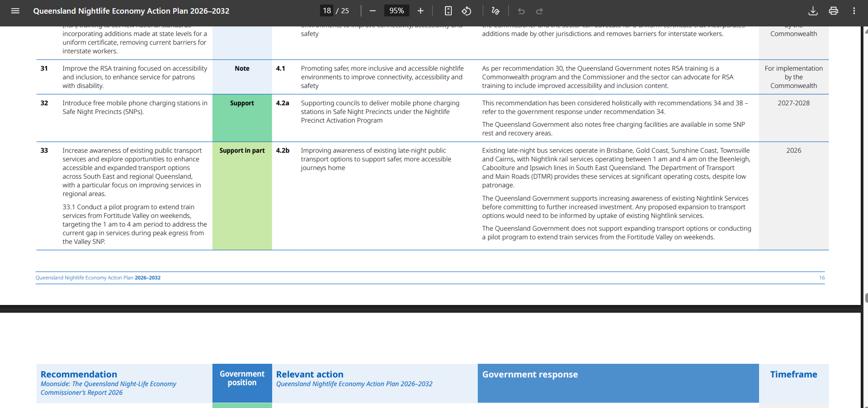
Task: Activate the draw annotation tool
Action: point(496,11)
